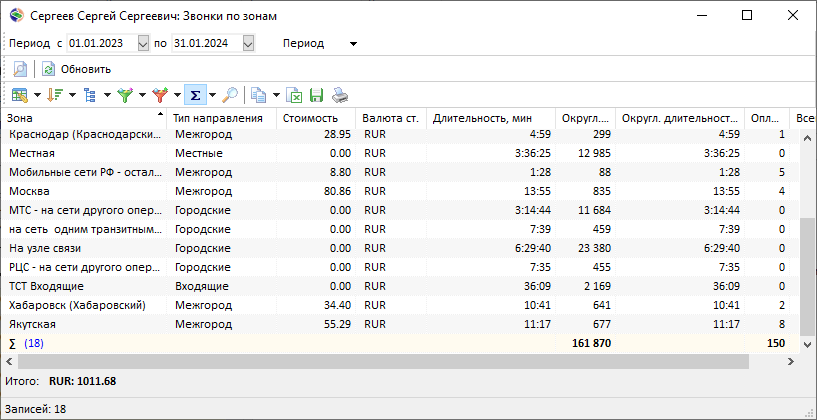Open the start date 01.01.2023 dropdown

[143, 44]
